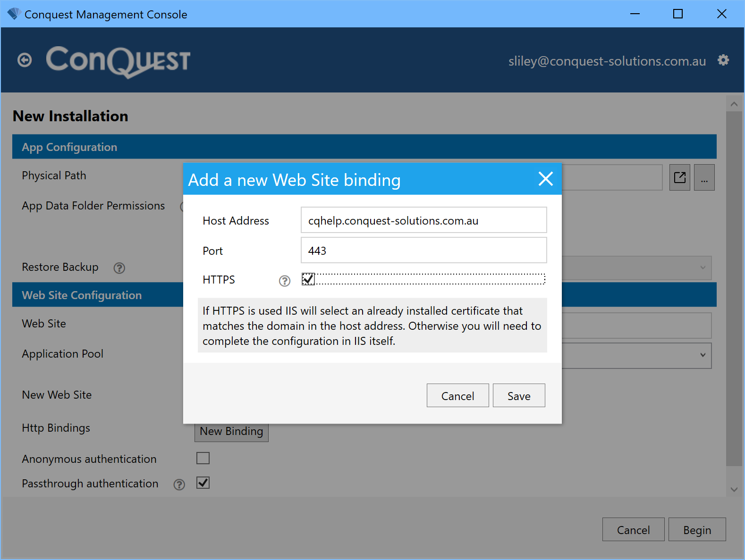Close the Conquest Management Console window

[722, 14]
